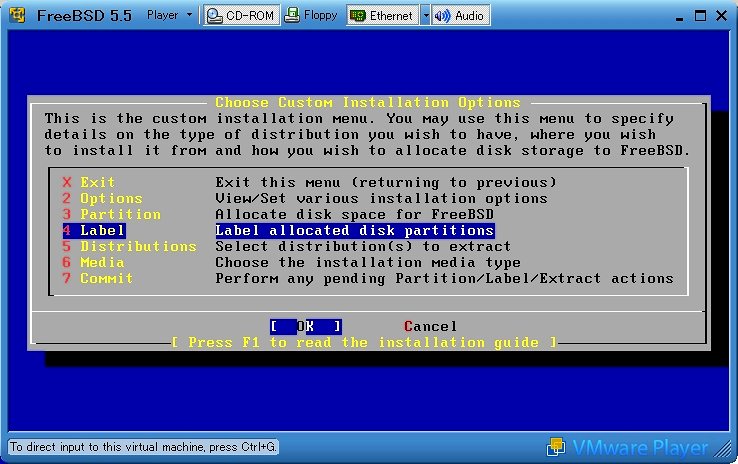Select the highlighted Label entry
Image resolution: width=738 pixels, height=464 pixels.
coord(102,230)
